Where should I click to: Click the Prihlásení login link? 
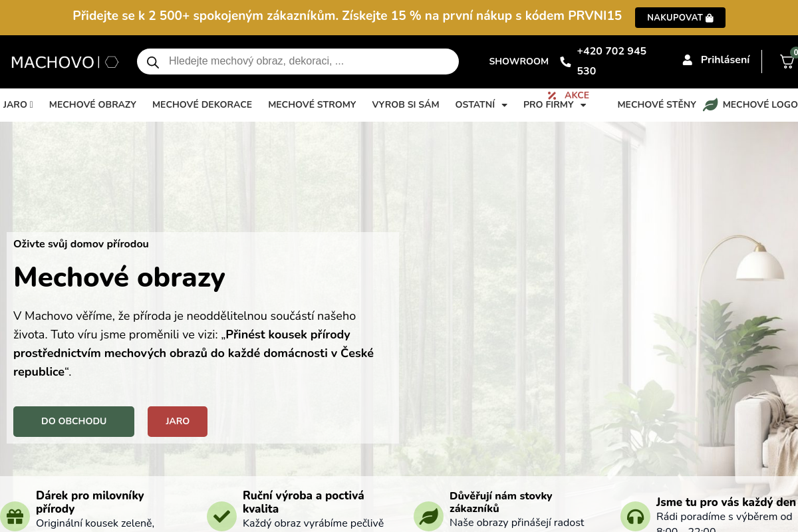(725, 60)
